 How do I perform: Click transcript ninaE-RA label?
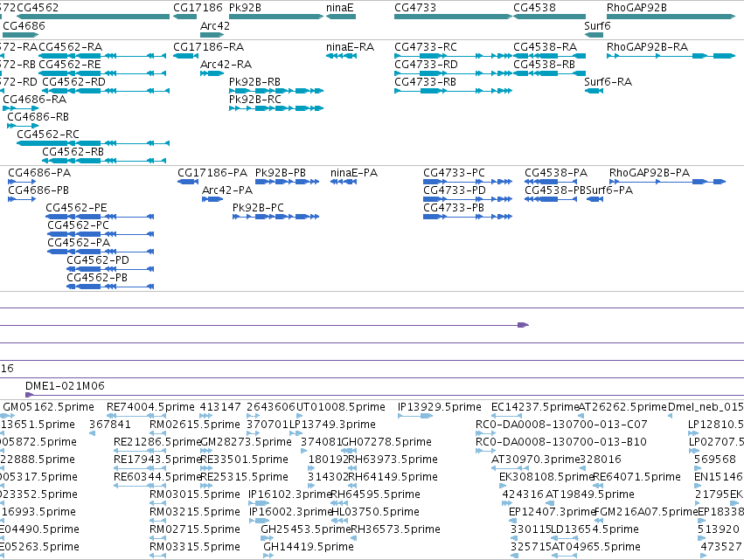pos(351,47)
